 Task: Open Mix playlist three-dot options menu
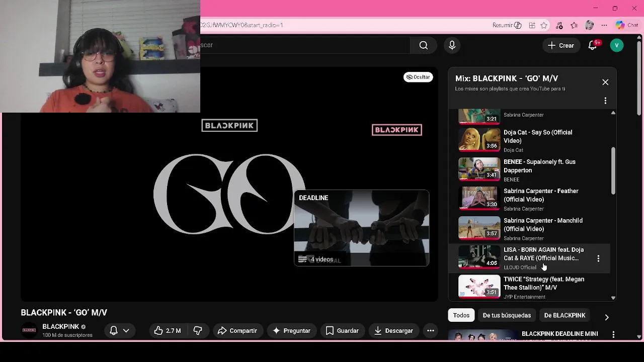click(x=605, y=101)
